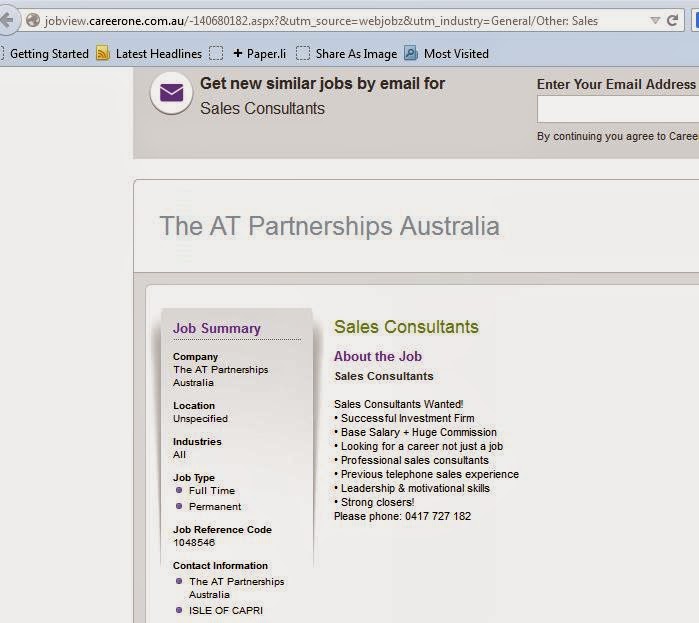Click the Share As Image bookmark
This screenshot has width=699, height=623.
click(356, 54)
